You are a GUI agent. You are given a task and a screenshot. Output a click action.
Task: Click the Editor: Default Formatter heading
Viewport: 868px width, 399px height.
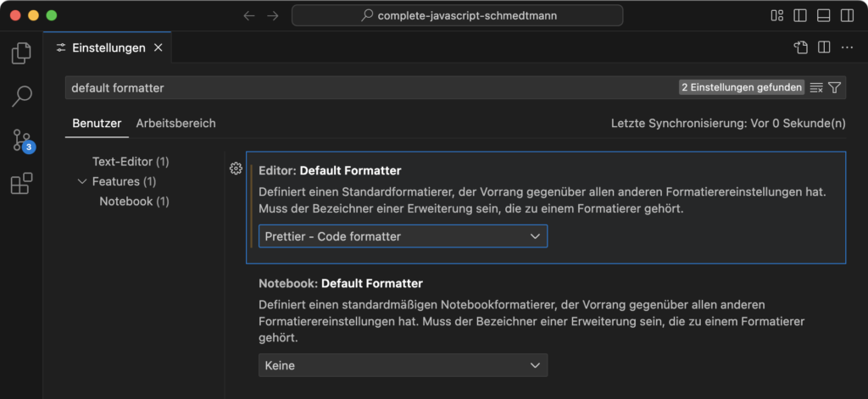tap(330, 170)
